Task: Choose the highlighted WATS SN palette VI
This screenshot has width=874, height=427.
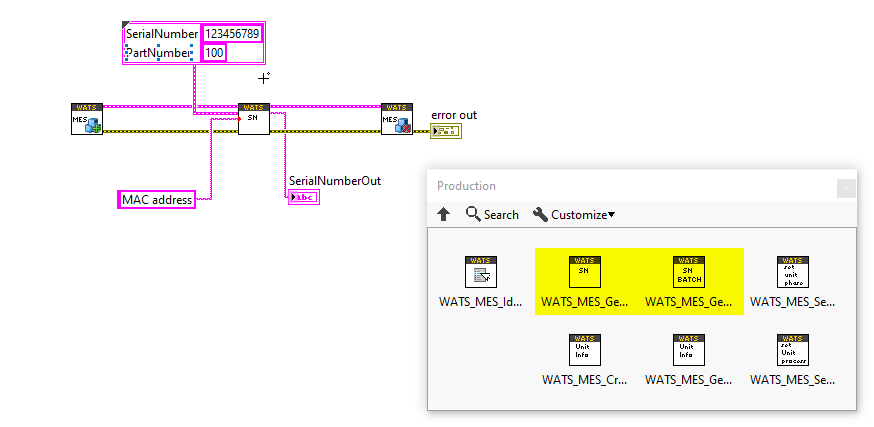Action: (585, 272)
